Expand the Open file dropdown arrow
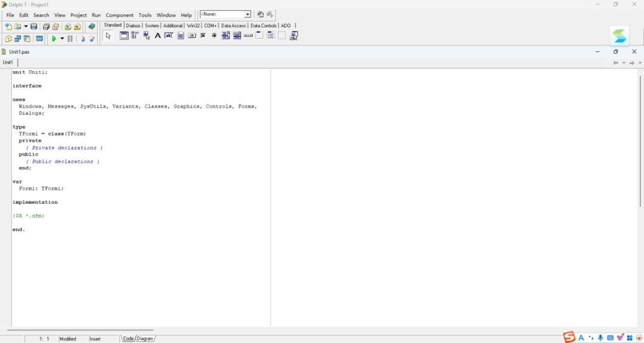Screen dimensions: 644x343 point(26,27)
